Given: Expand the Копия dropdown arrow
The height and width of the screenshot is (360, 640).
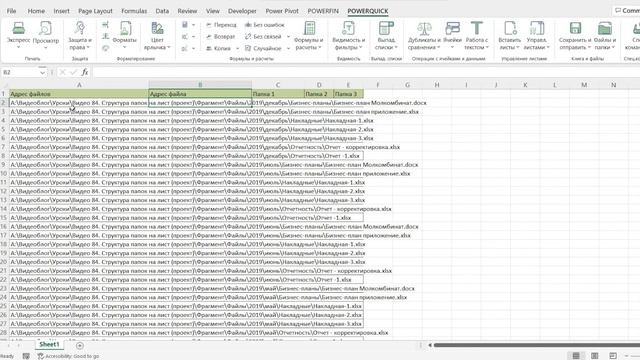Looking at the screenshot, I should (238, 49).
